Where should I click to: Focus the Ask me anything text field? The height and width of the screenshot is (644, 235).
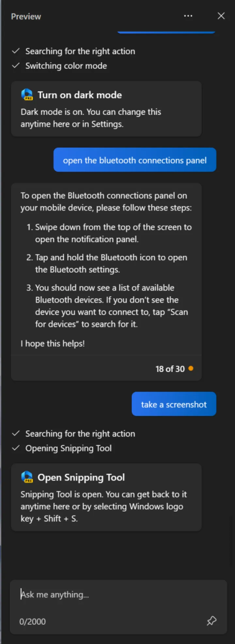[118, 595]
